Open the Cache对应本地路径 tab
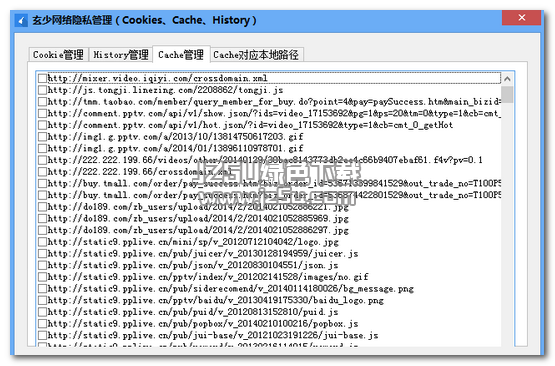Viewport: 555px width, 366px height. click(x=256, y=55)
